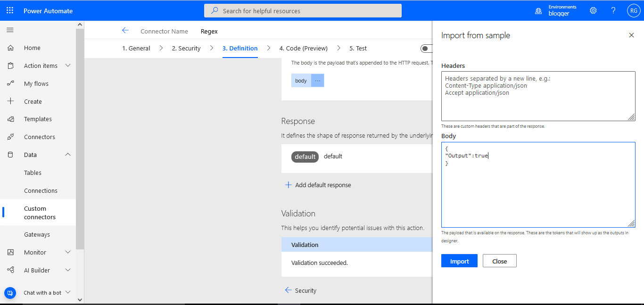Open Tables under Data
Viewport: 644px width, 305px height.
(33, 173)
